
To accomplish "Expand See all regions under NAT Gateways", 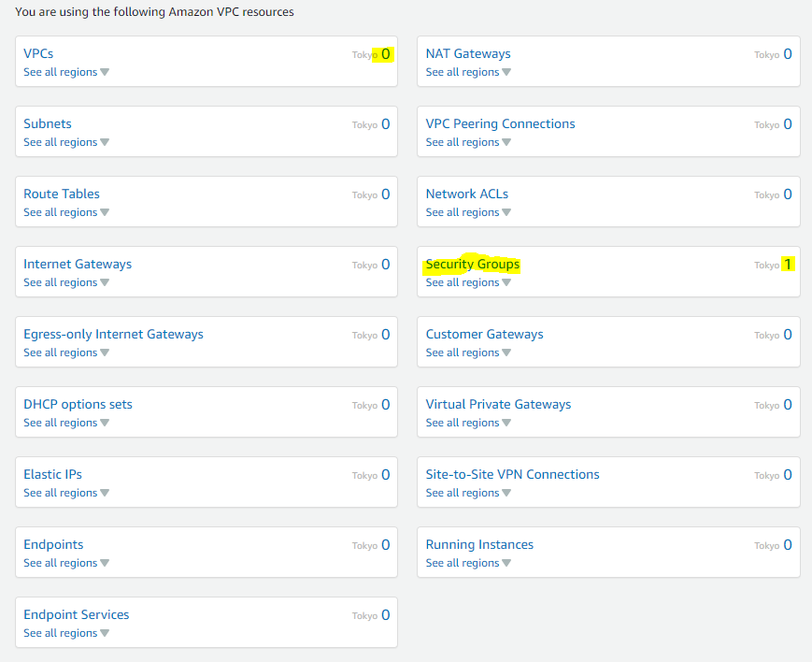I will 468,72.
